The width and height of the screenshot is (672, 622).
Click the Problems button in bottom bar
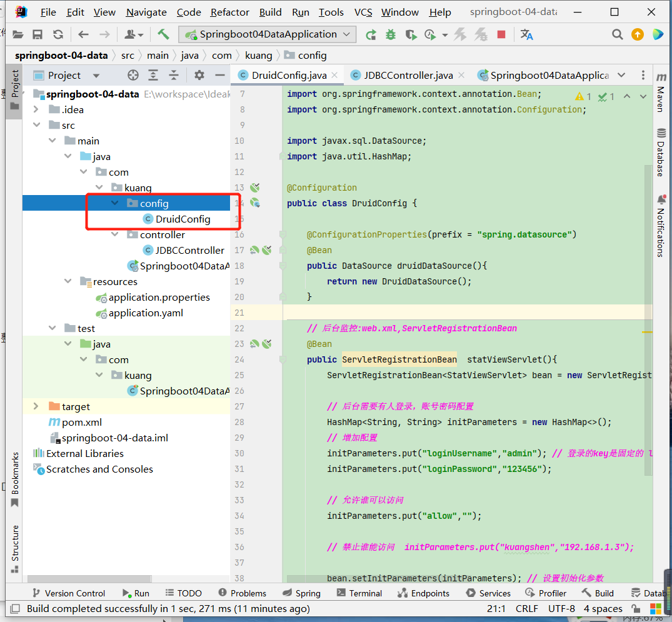(x=243, y=593)
